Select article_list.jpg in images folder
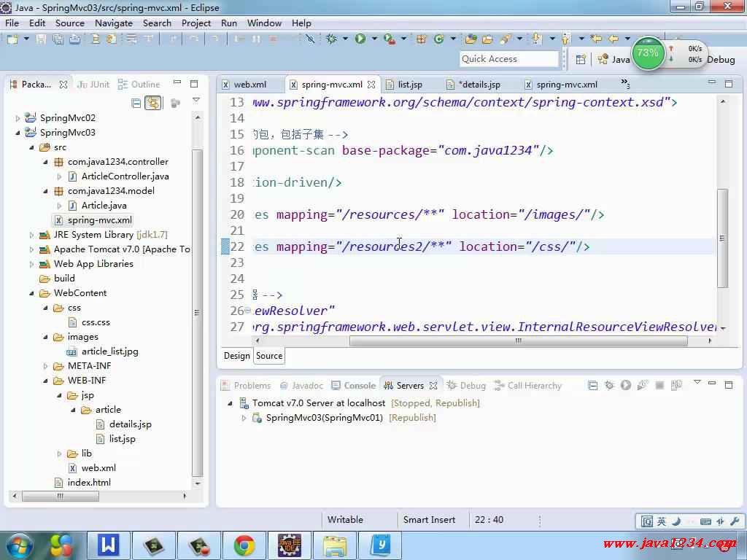 (103, 351)
